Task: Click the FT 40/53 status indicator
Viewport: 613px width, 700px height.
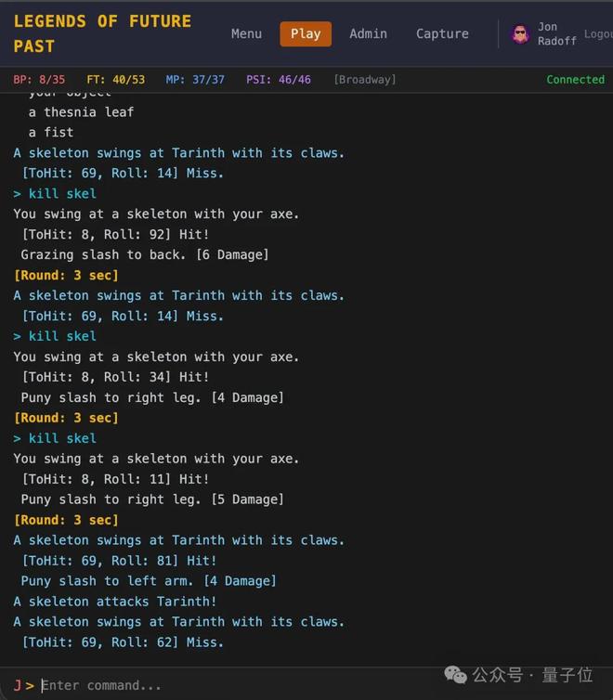Action: point(115,80)
